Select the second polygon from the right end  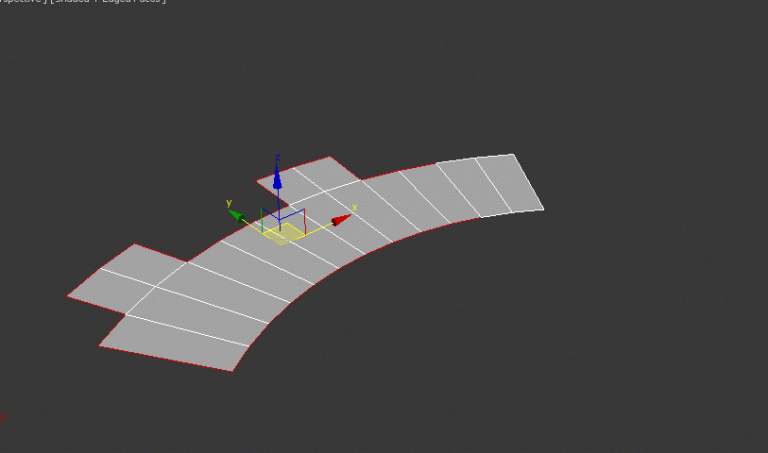pos(474,188)
